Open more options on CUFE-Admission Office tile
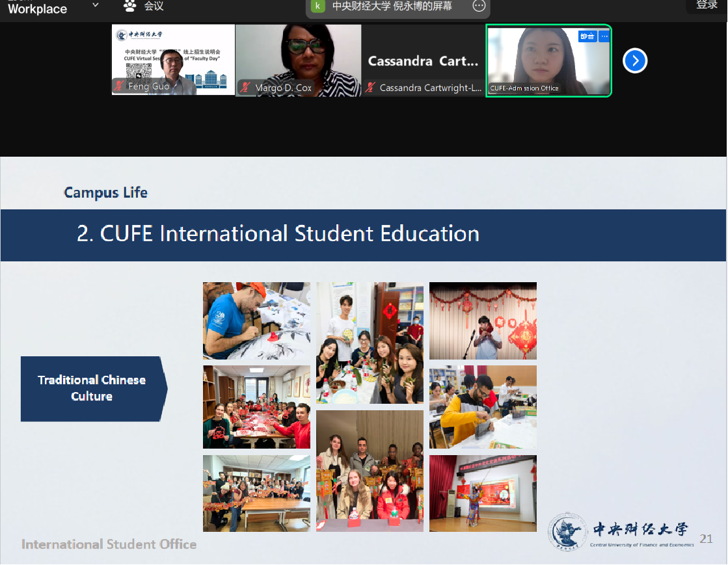This screenshot has width=728, height=565. tap(604, 36)
